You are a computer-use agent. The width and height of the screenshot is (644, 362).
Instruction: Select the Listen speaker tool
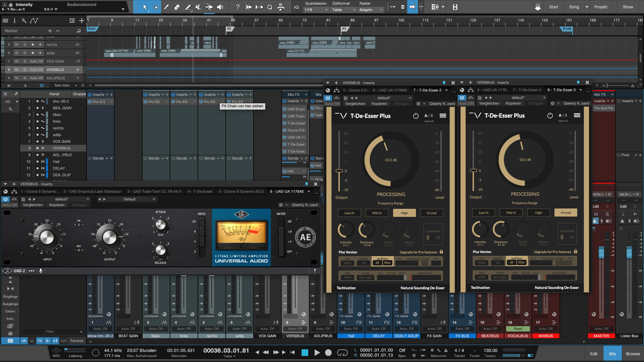tap(220, 7)
